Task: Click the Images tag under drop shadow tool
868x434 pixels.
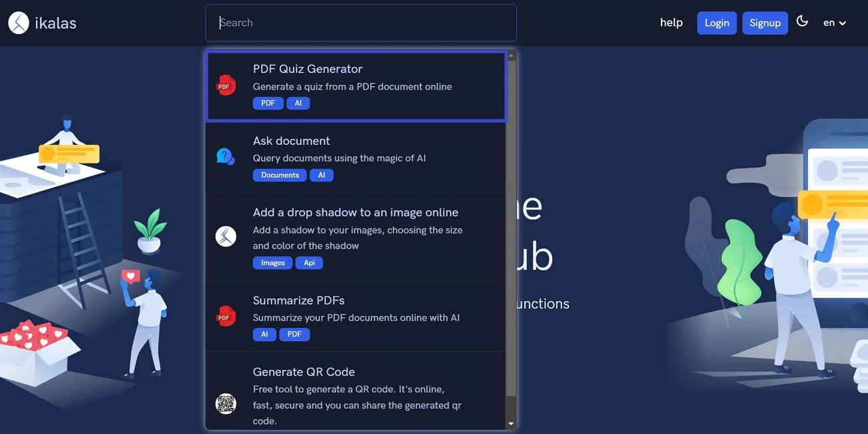Action: 272,262
